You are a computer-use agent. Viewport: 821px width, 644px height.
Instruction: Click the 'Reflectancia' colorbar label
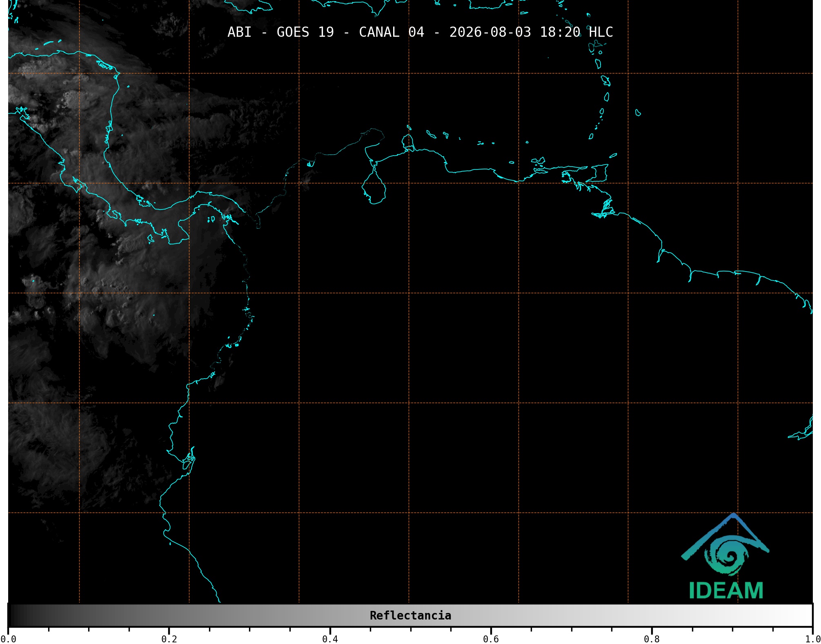pos(410,615)
